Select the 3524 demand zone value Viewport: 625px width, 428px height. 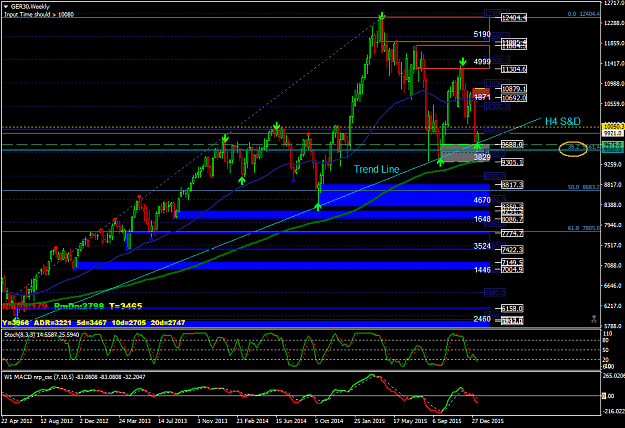coord(482,246)
